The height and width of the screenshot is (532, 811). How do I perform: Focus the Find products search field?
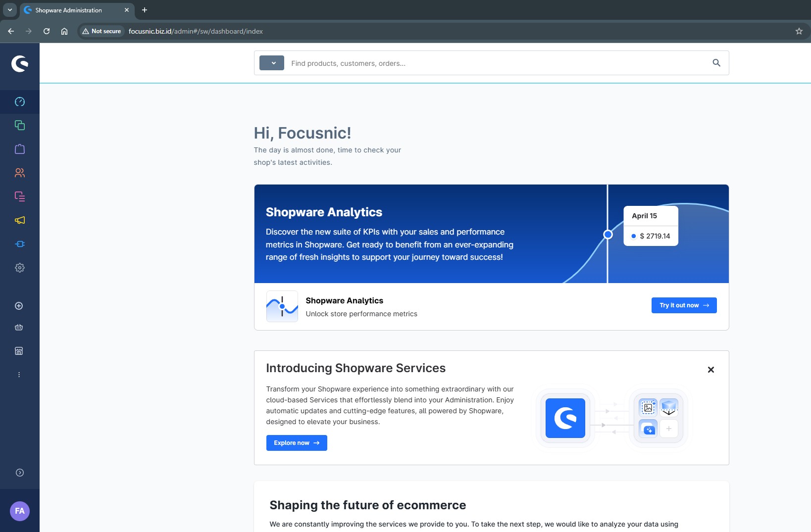pos(495,63)
